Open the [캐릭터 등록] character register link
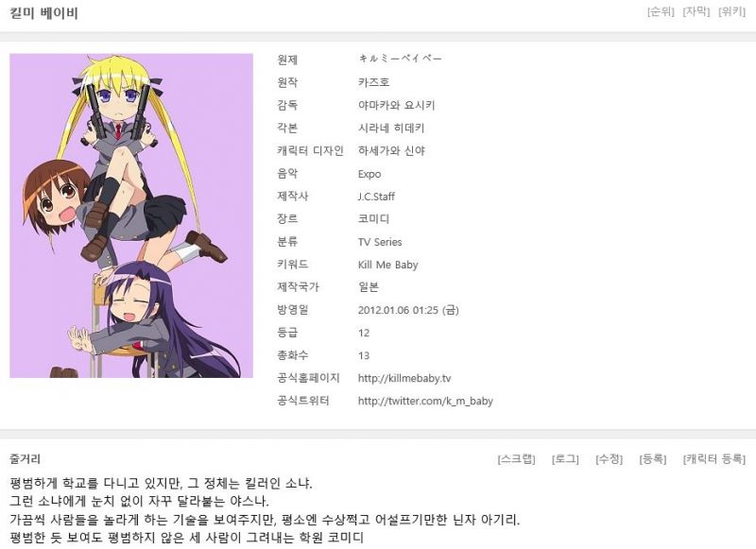 coord(714,459)
